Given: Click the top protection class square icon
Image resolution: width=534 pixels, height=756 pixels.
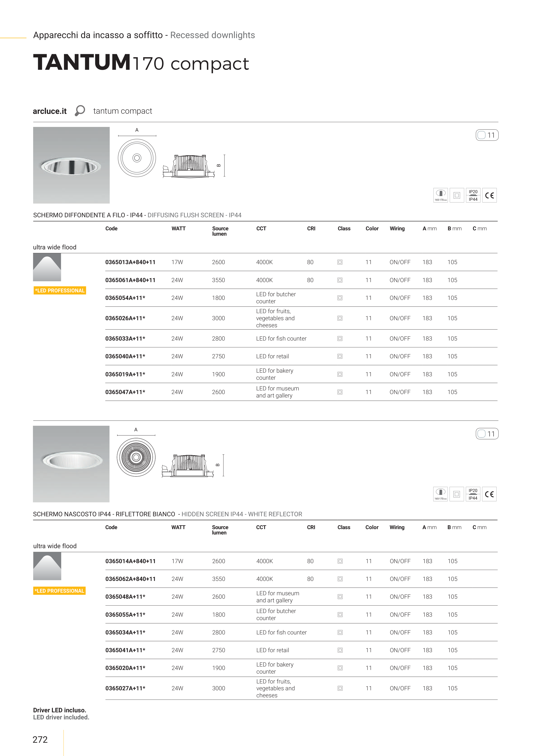Looking at the screenshot, I should pos(457,195).
